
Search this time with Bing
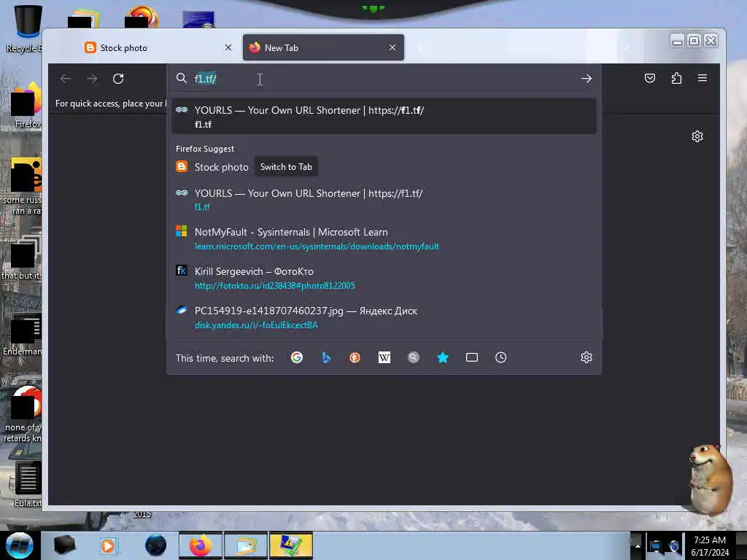click(x=326, y=357)
